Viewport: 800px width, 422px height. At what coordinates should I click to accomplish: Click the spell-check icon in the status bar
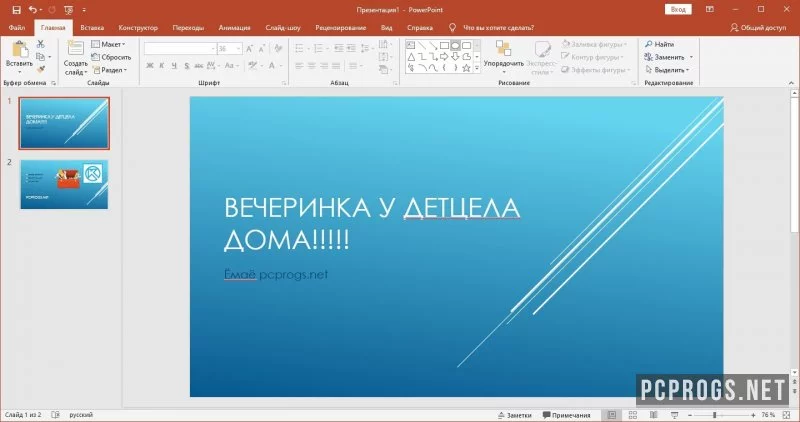[x=56, y=415]
